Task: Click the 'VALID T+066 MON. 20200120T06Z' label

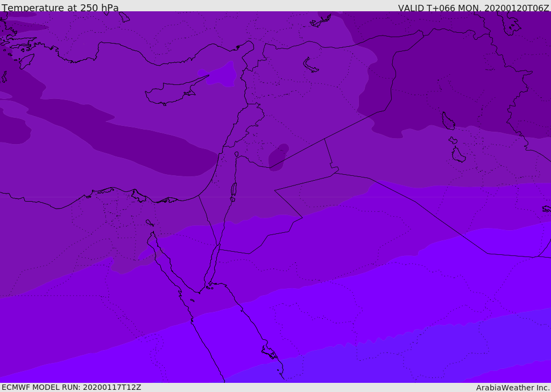Action: [474, 8]
